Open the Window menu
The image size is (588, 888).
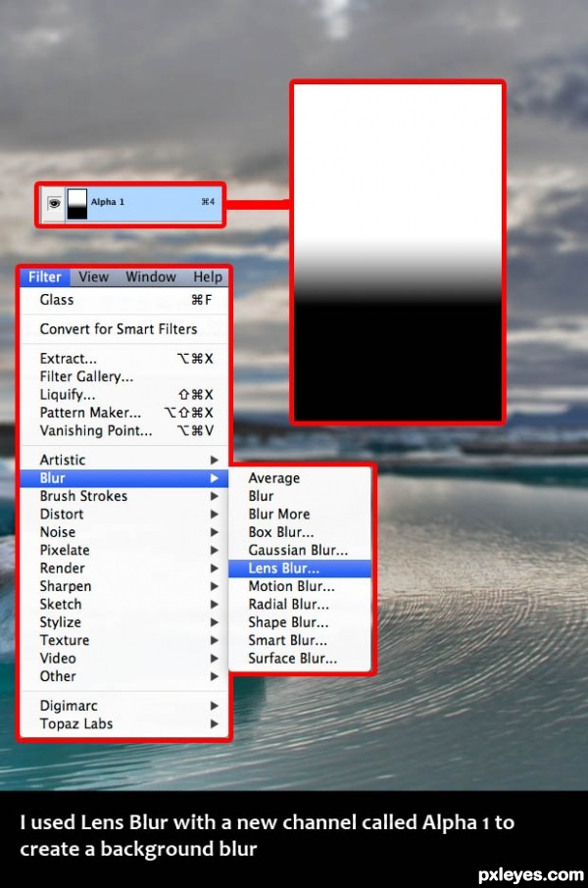[151, 277]
